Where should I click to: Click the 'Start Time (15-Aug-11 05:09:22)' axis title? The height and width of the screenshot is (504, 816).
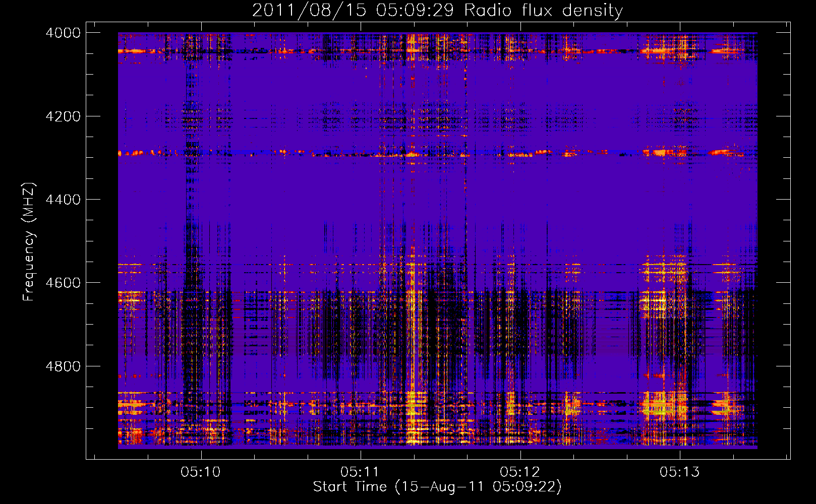pyautogui.click(x=437, y=487)
